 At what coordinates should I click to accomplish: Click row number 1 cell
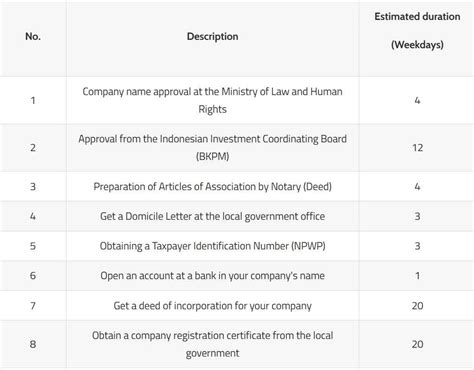[33, 100]
